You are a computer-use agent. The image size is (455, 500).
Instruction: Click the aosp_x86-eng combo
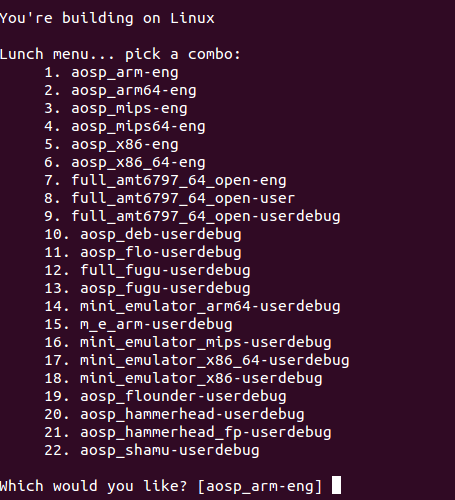click(125, 145)
